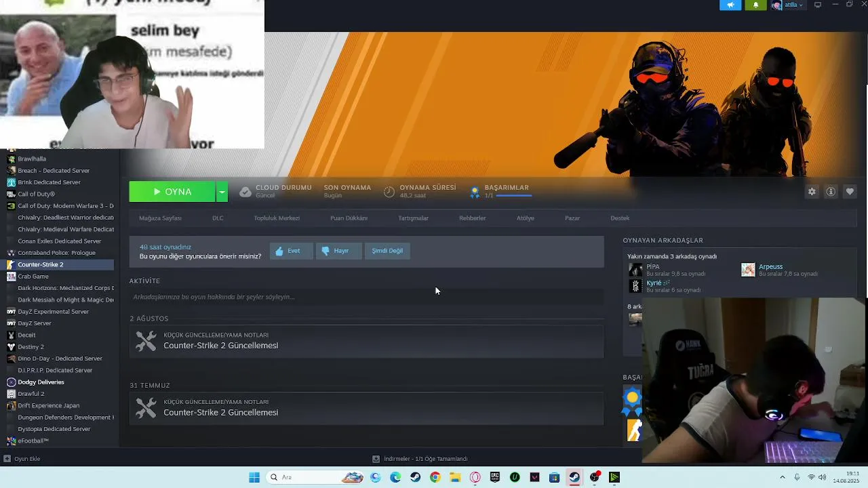The height and width of the screenshot is (488, 868).
Task: Launch the game with the OYNA button
Action: click(172, 192)
